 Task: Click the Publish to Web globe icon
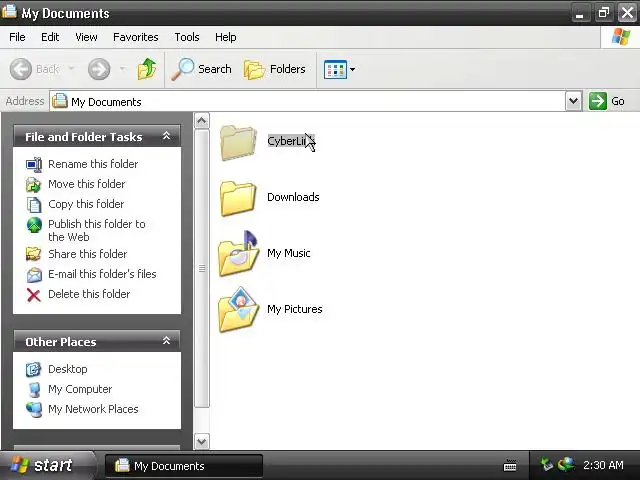pyautogui.click(x=34, y=225)
